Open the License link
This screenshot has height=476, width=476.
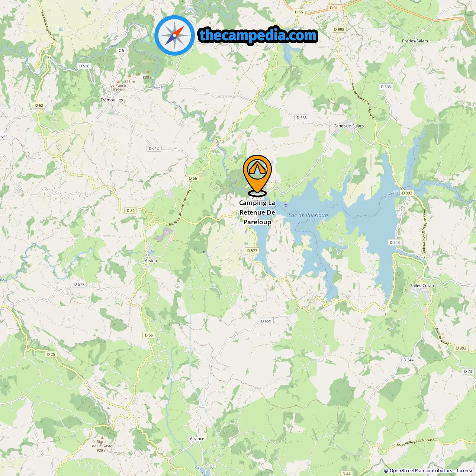pyautogui.click(x=465, y=471)
